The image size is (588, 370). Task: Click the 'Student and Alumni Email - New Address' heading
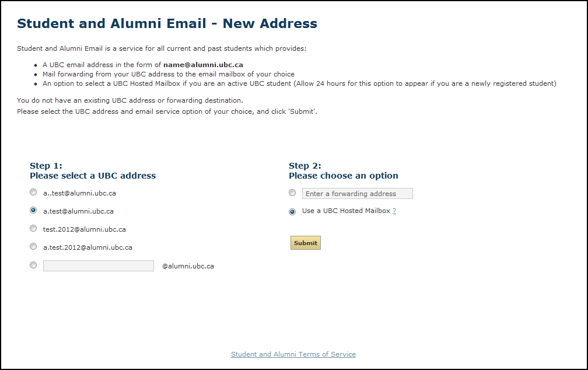(x=167, y=23)
